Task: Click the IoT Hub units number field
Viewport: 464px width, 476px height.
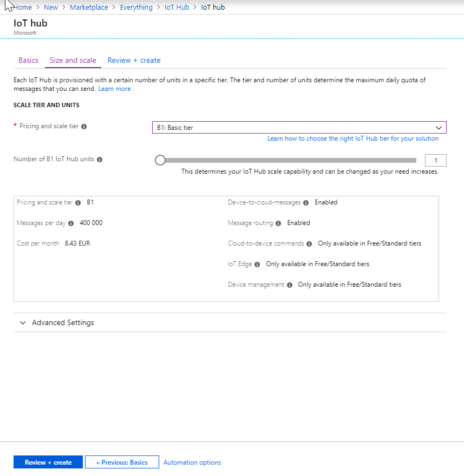Action: (436, 160)
